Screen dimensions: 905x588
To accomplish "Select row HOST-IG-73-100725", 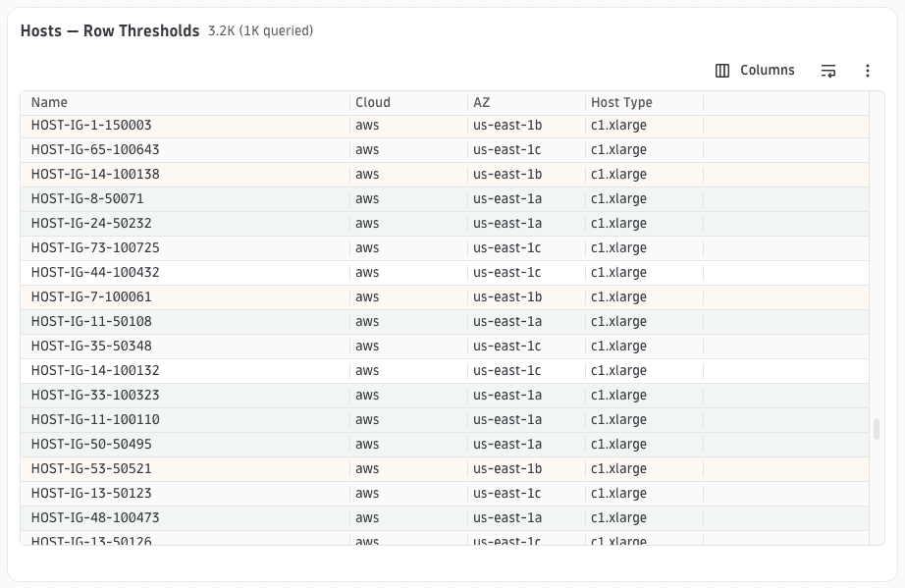I will coord(445,248).
